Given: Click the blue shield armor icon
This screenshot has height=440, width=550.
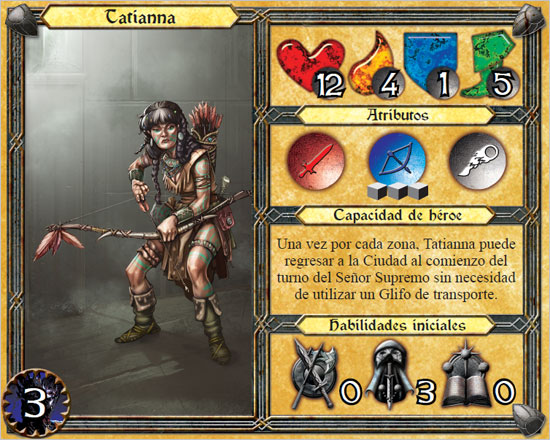Looking at the screenshot, I should [429, 63].
